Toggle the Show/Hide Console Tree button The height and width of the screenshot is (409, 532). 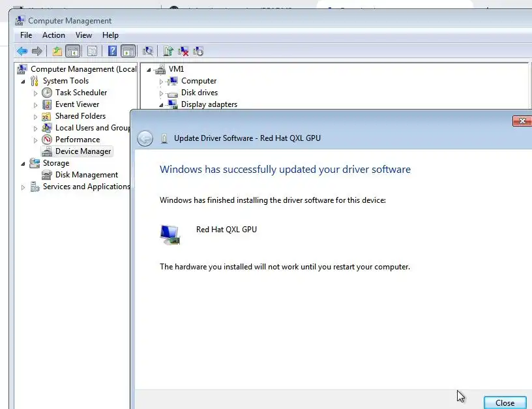tap(73, 52)
